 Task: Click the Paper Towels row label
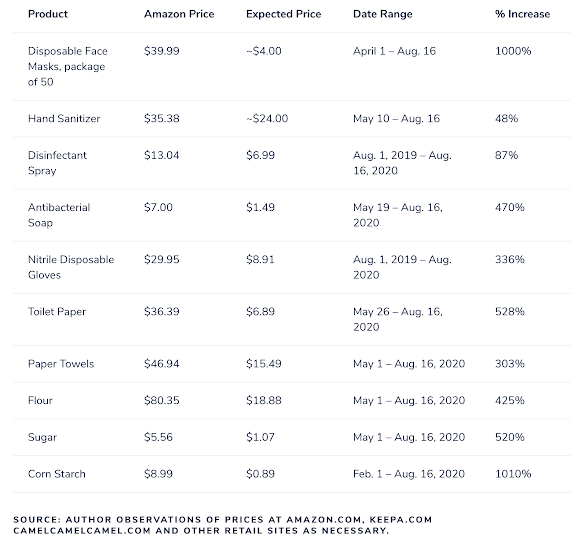tap(61, 364)
